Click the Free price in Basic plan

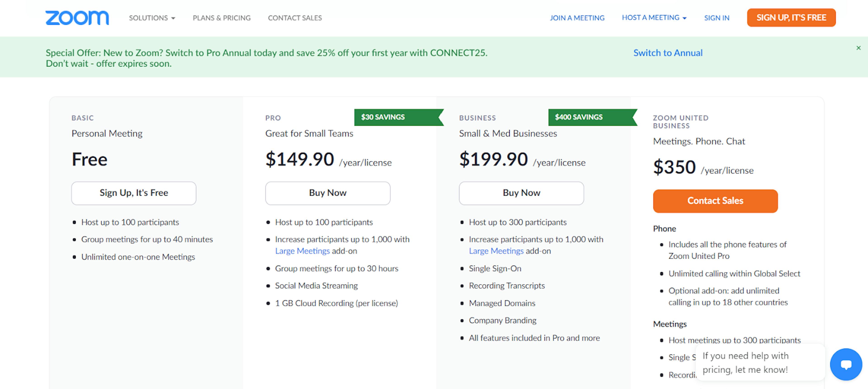pos(89,159)
